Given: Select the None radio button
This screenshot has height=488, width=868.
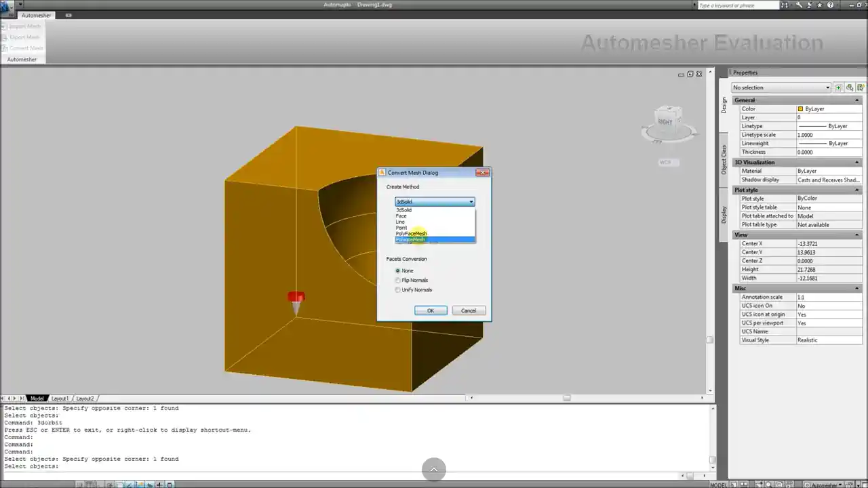Looking at the screenshot, I should [x=398, y=271].
